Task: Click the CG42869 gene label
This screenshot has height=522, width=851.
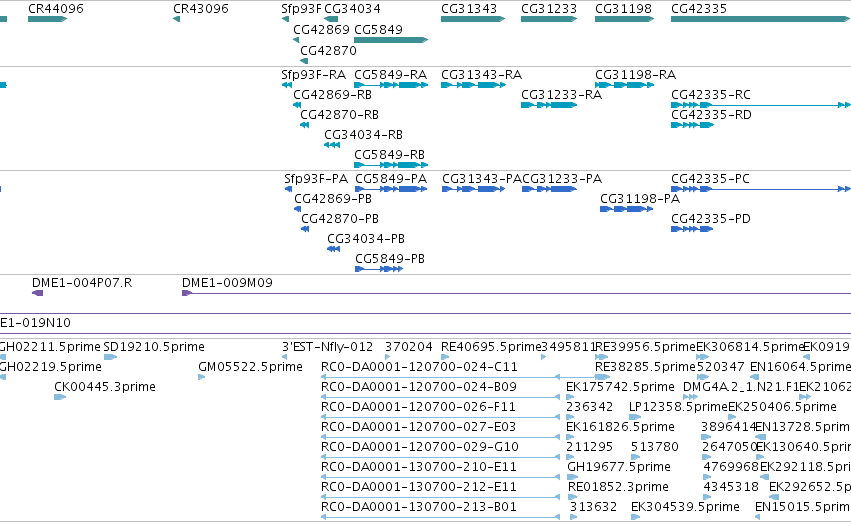Action: click(321, 30)
